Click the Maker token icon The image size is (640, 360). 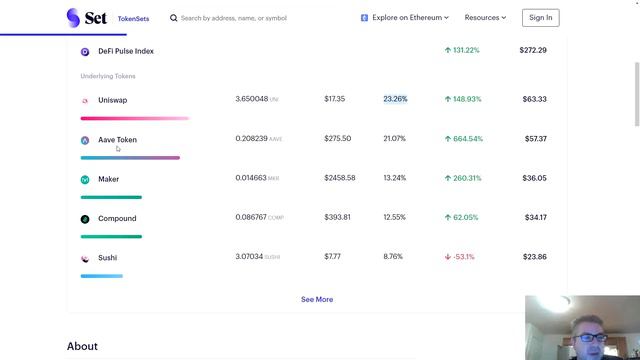point(85,180)
